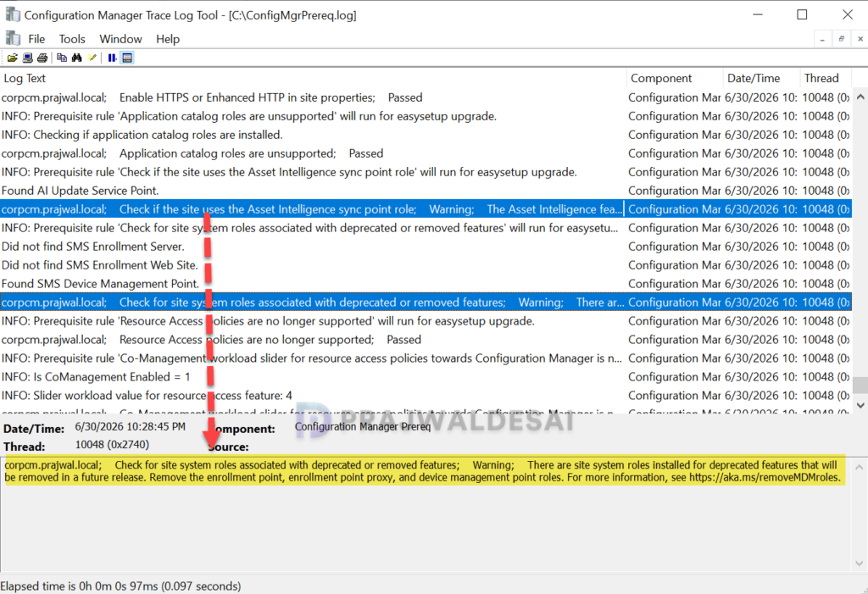Click the Highlight pencil toolbar icon
Image resolution: width=868 pixels, height=594 pixels.
pos(92,58)
